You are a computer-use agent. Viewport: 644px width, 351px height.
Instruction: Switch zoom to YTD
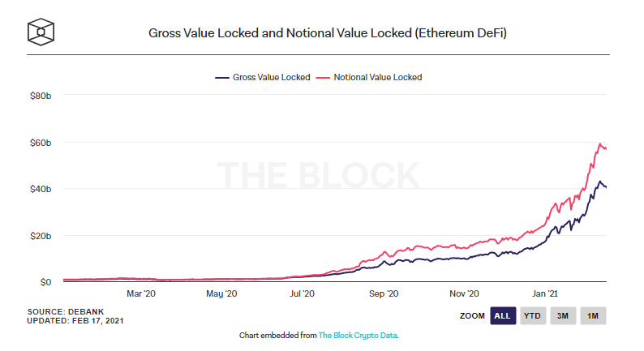[532, 315]
